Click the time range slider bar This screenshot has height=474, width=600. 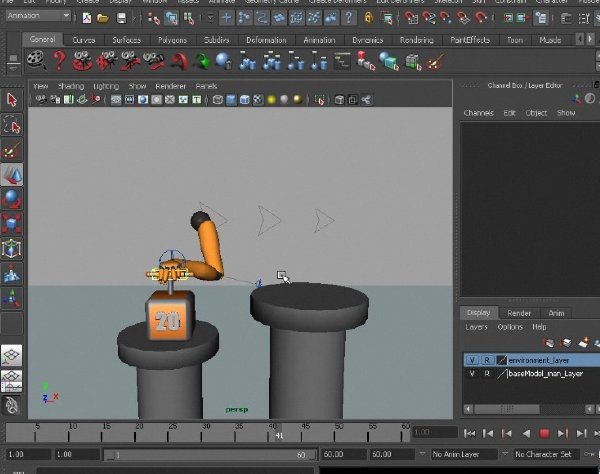[210, 455]
